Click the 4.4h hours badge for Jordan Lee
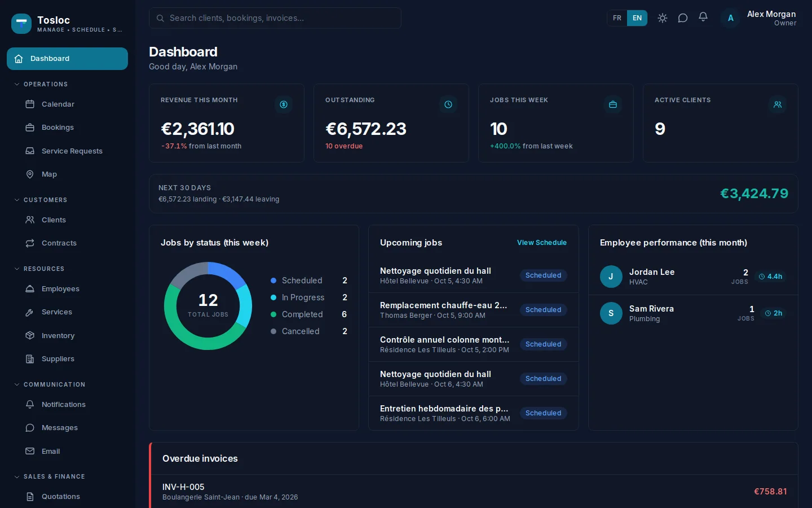This screenshot has width=812, height=508. (771, 277)
